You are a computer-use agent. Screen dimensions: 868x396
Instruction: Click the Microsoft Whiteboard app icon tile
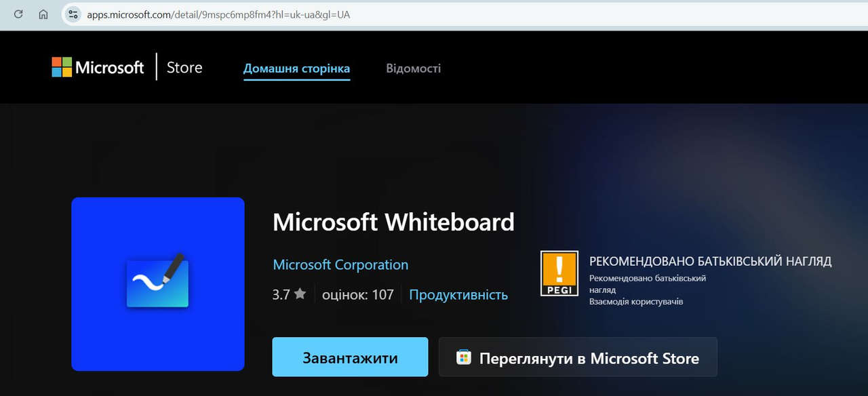point(157,284)
